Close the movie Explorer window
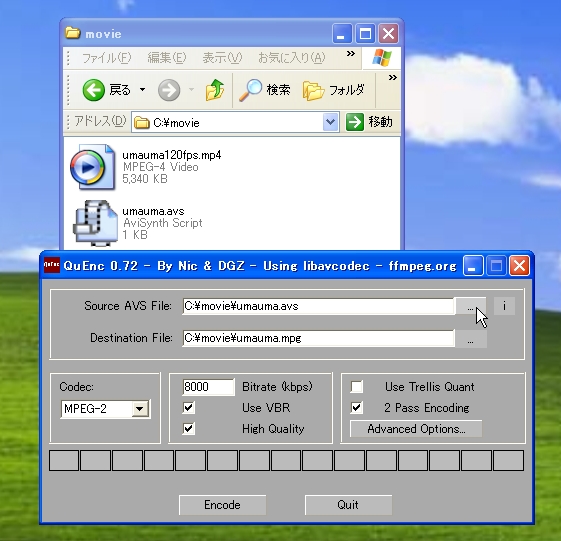561x541 pixels. point(389,34)
